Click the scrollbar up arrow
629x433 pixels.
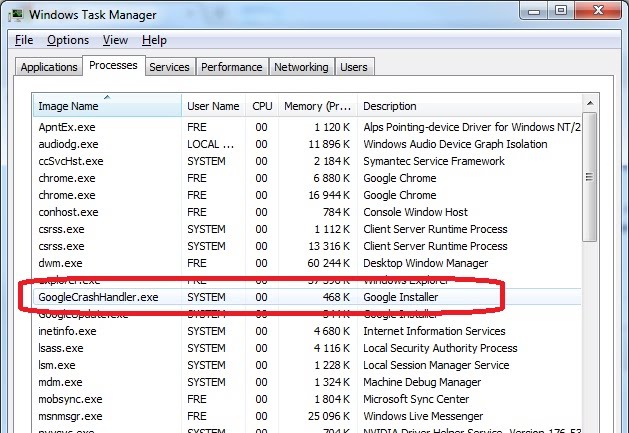point(590,104)
